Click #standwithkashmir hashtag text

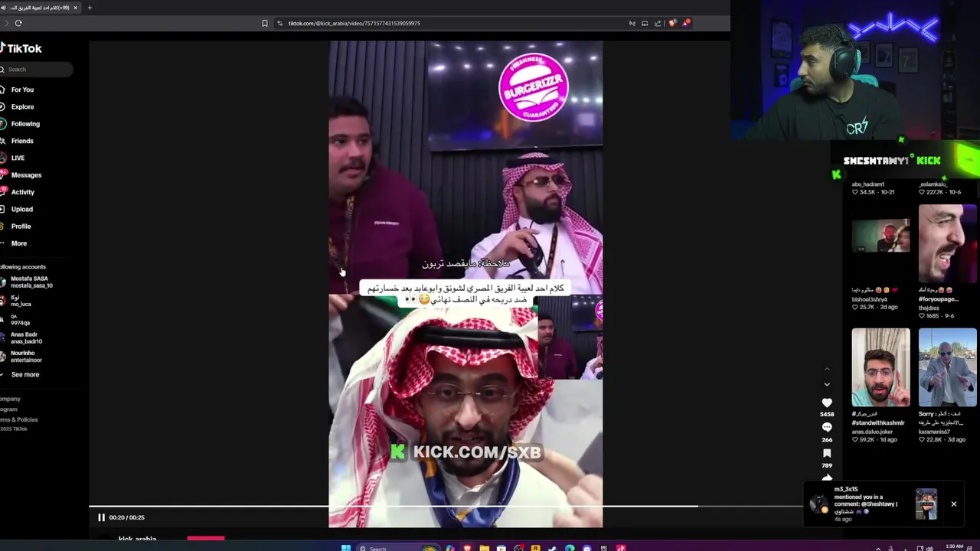click(x=878, y=422)
